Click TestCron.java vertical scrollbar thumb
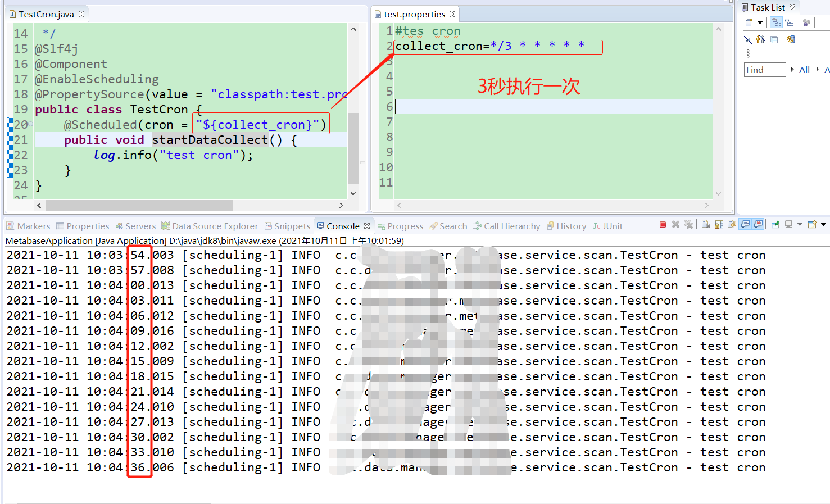Screen dimensions: 830x504 coord(353,148)
